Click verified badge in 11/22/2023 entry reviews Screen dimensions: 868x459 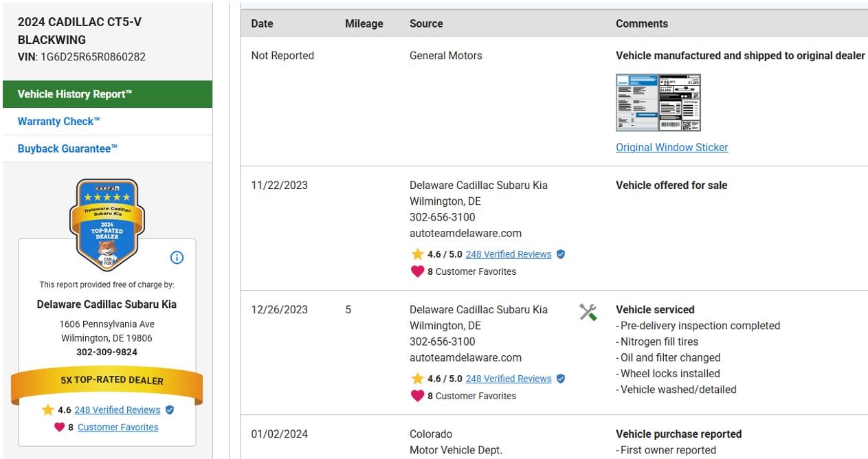pyautogui.click(x=561, y=254)
